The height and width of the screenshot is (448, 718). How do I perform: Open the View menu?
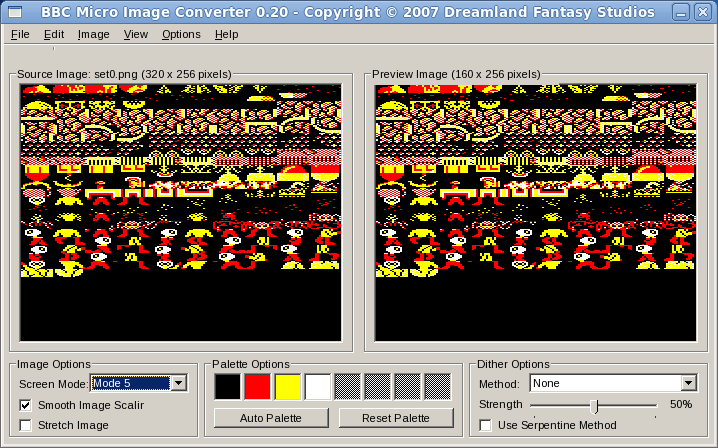136,34
